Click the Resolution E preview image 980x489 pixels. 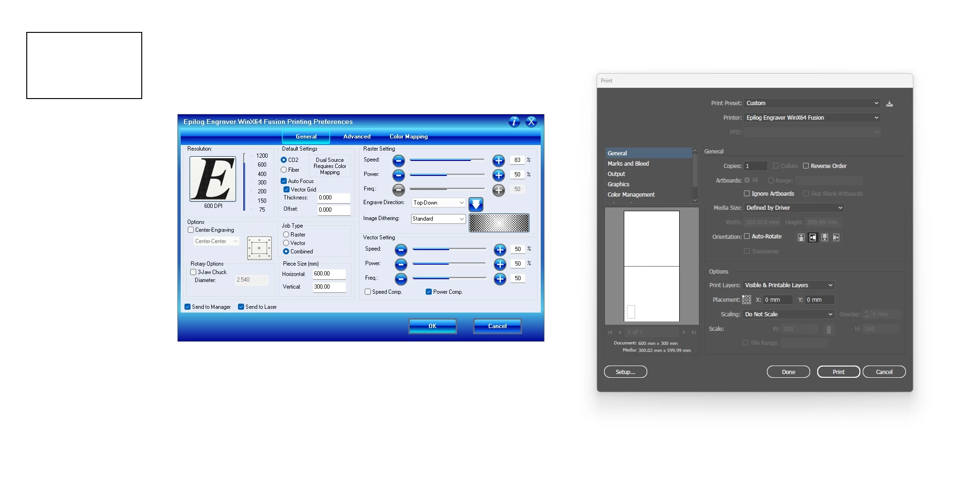point(213,179)
